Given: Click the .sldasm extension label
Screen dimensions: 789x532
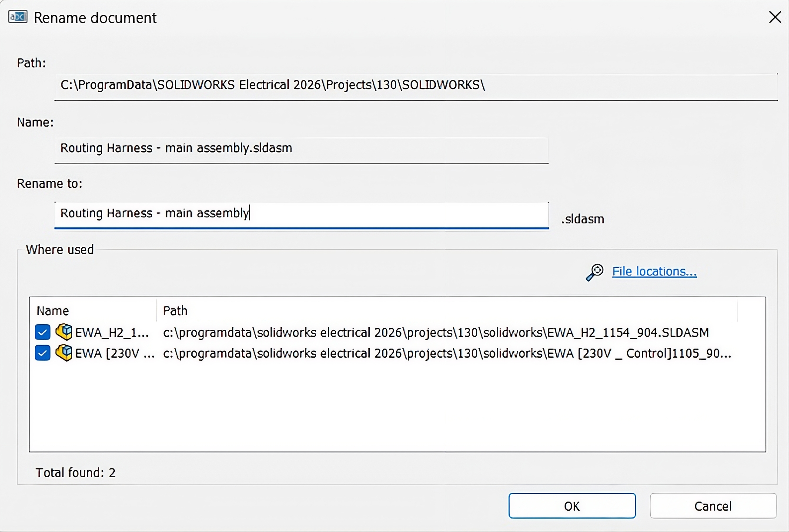Looking at the screenshot, I should click(x=583, y=219).
